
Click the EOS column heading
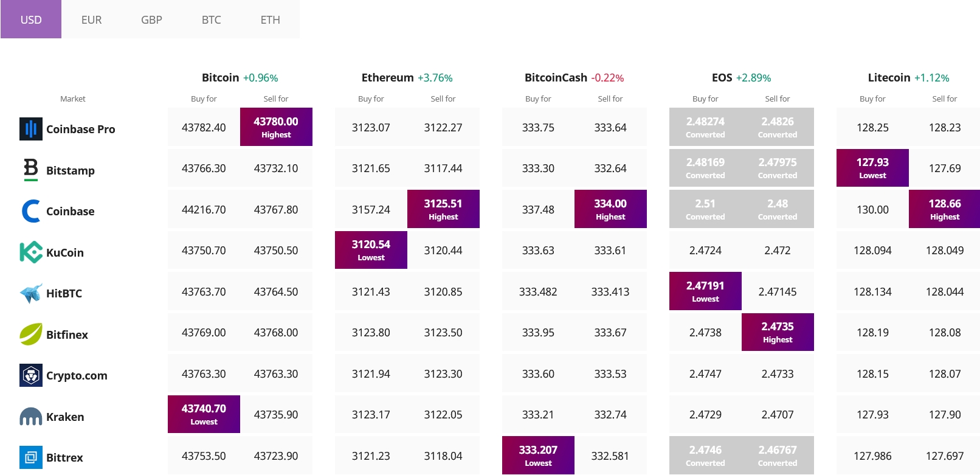722,77
